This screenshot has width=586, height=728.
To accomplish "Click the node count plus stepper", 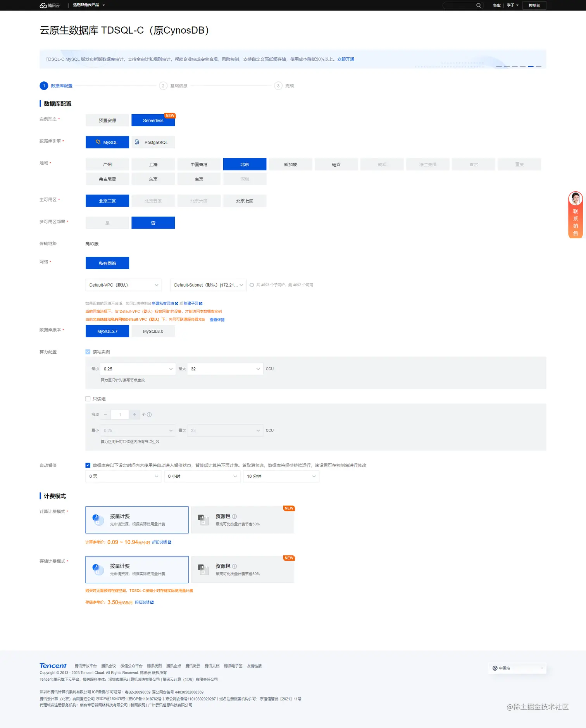I will pyautogui.click(x=134, y=415).
